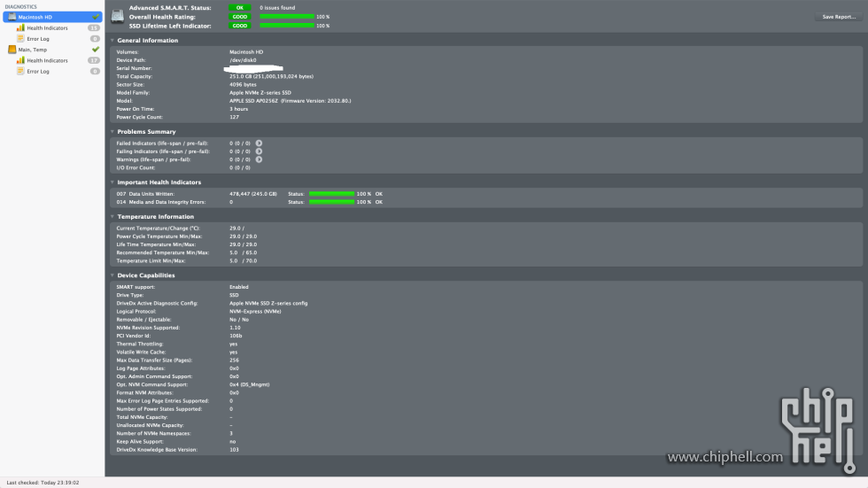Click the 'APPLE SSD AP0256Z' model value

291,101
